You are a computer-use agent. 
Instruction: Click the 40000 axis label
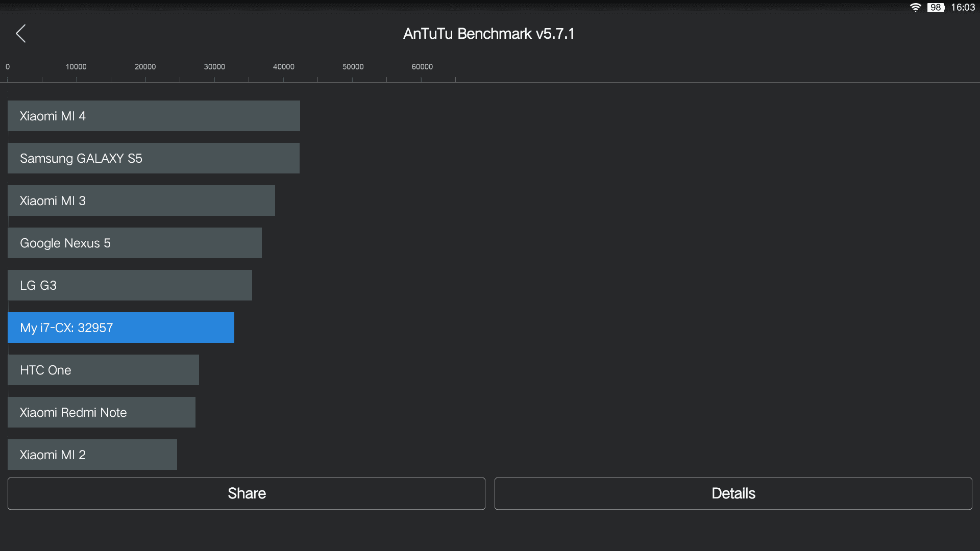click(x=284, y=67)
